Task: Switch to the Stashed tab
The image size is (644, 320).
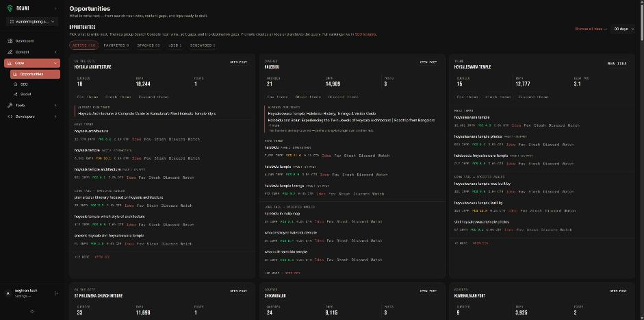Action: click(149, 46)
